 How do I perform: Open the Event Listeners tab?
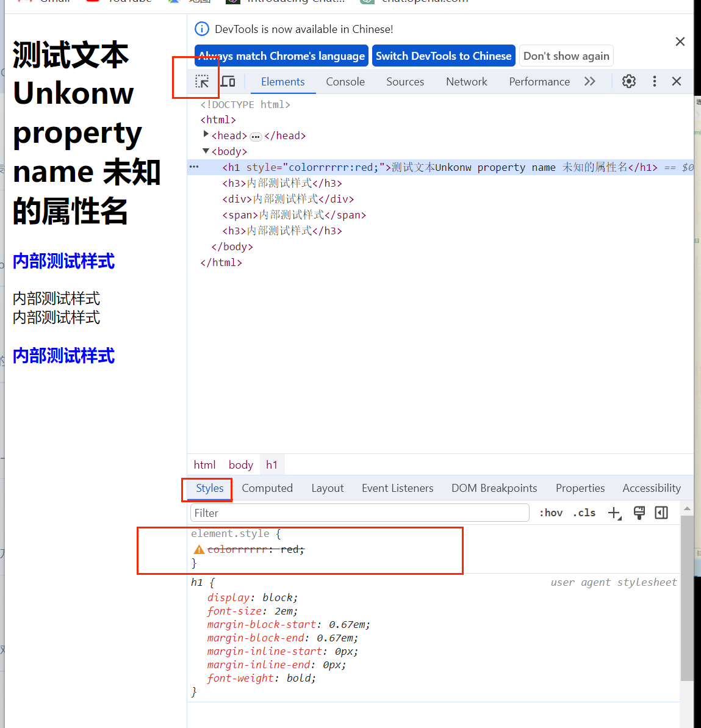[397, 488]
